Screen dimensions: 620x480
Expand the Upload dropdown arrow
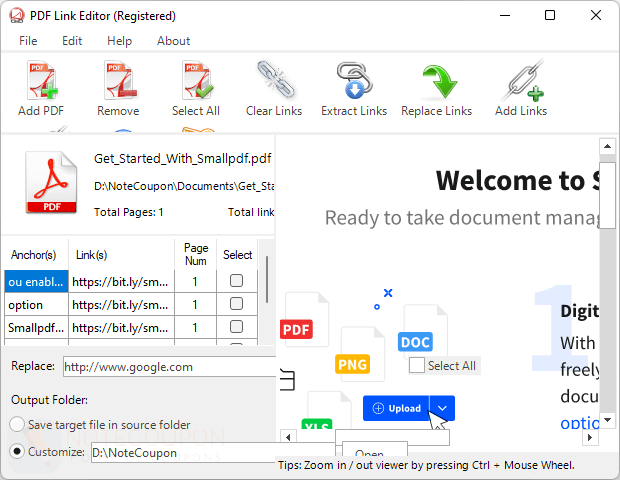pyautogui.click(x=442, y=408)
